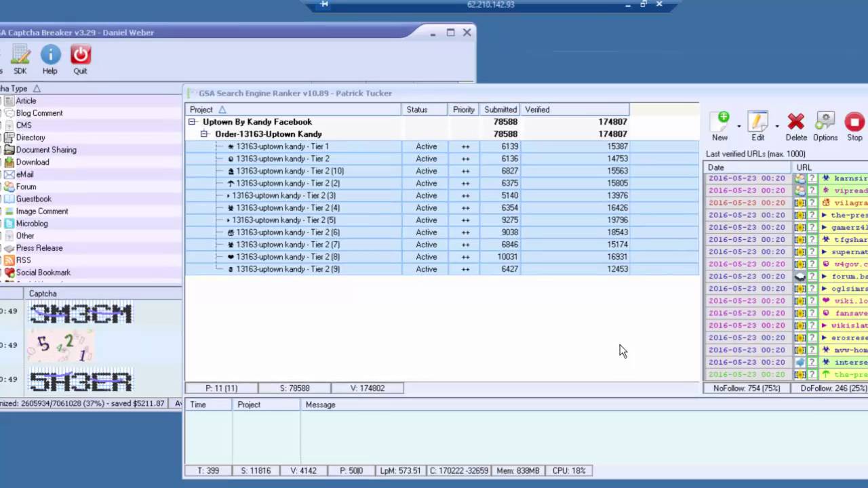The height and width of the screenshot is (488, 868).
Task: Click the Social Bookmark heart icon
Action: pyautogui.click(x=9, y=272)
